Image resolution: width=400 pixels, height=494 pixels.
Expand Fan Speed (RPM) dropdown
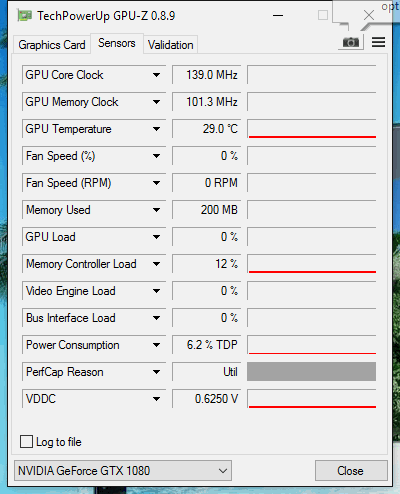[156, 183]
